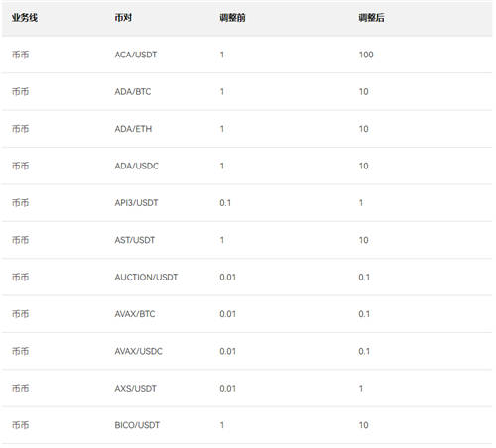496x448 pixels.
Task: Click the 币对 column header
Action: point(123,18)
